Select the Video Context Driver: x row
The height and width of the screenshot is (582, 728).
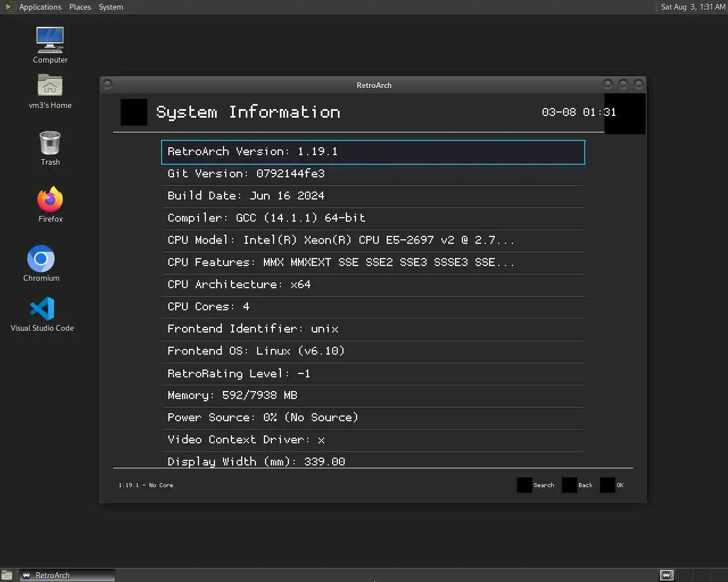[373, 440]
